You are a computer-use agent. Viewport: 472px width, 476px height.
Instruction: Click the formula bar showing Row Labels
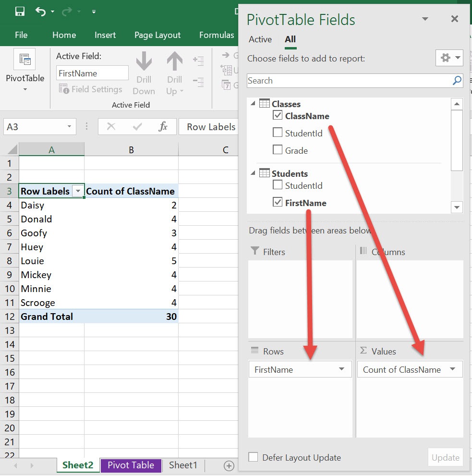pos(209,127)
